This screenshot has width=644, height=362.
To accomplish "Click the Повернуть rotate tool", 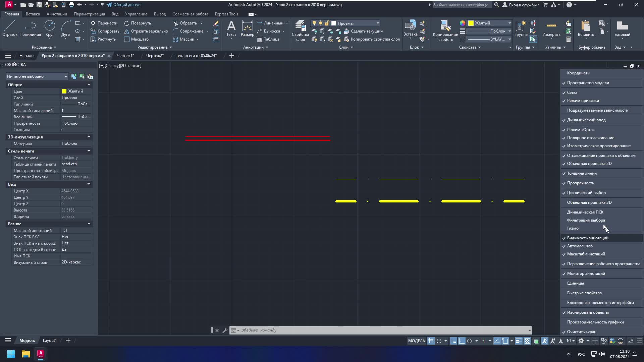I will point(138,23).
